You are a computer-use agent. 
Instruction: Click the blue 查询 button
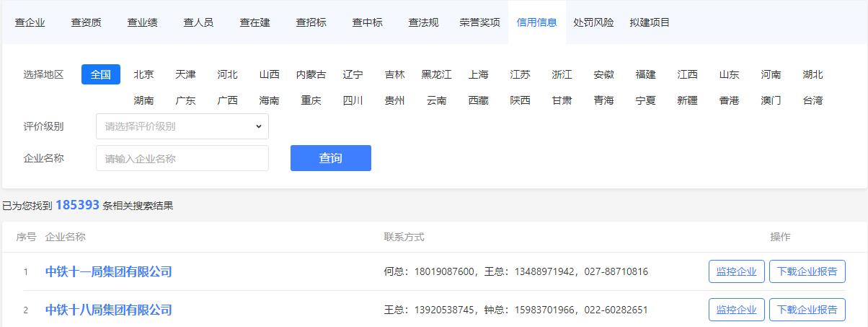[x=331, y=158]
